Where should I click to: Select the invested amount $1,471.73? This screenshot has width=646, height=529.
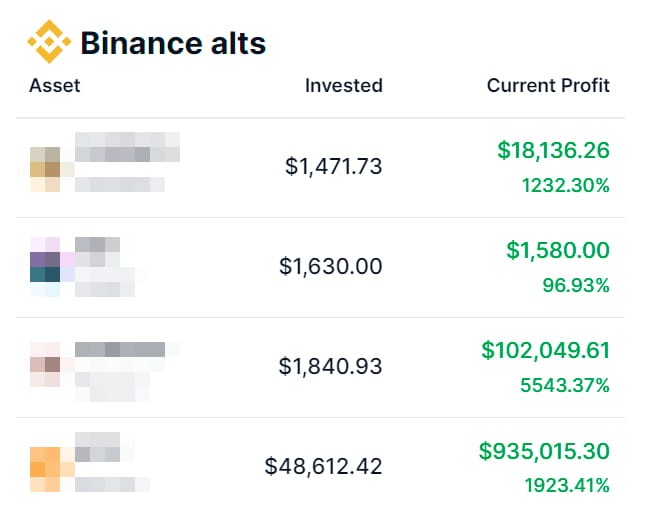[x=333, y=167]
